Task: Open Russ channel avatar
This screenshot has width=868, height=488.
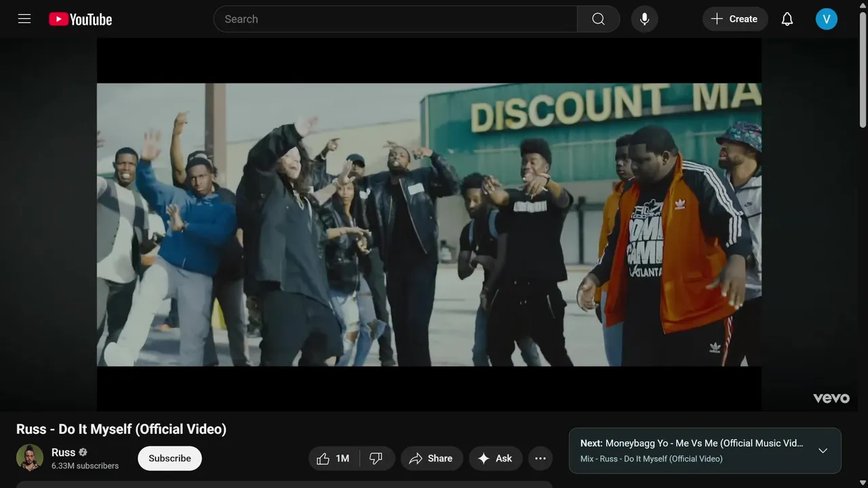Action: pos(30,458)
